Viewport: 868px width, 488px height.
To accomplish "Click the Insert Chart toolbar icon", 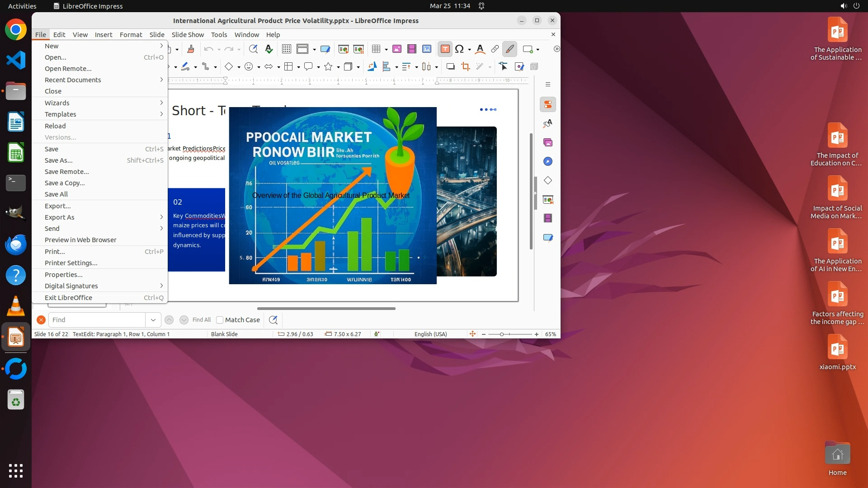I will tap(426, 49).
